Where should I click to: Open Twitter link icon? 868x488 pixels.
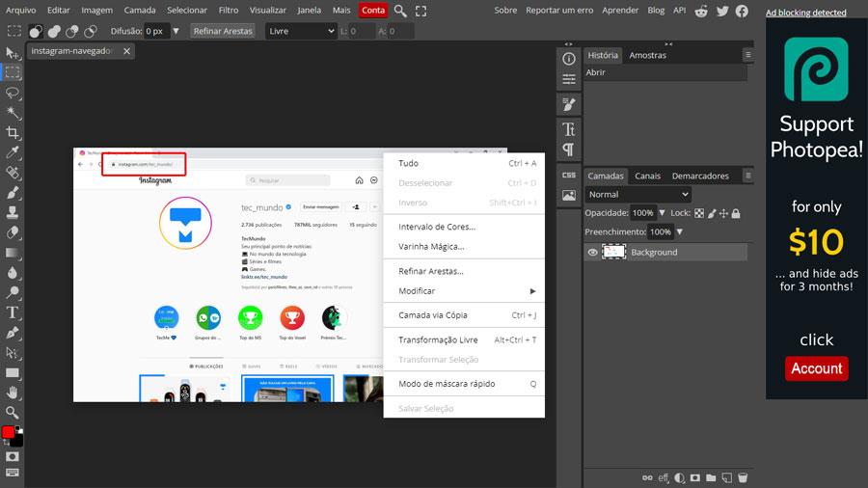click(x=722, y=11)
